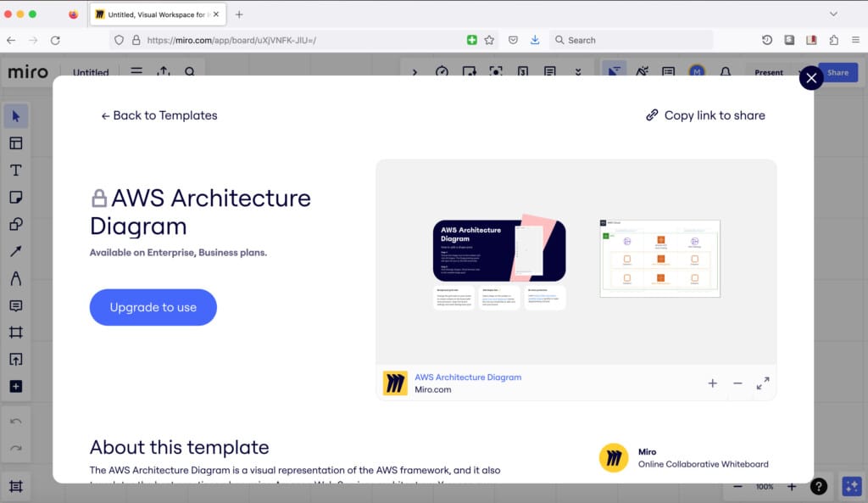Select the Connection line arrow tool
The width and height of the screenshot is (868, 503).
[x=15, y=251]
